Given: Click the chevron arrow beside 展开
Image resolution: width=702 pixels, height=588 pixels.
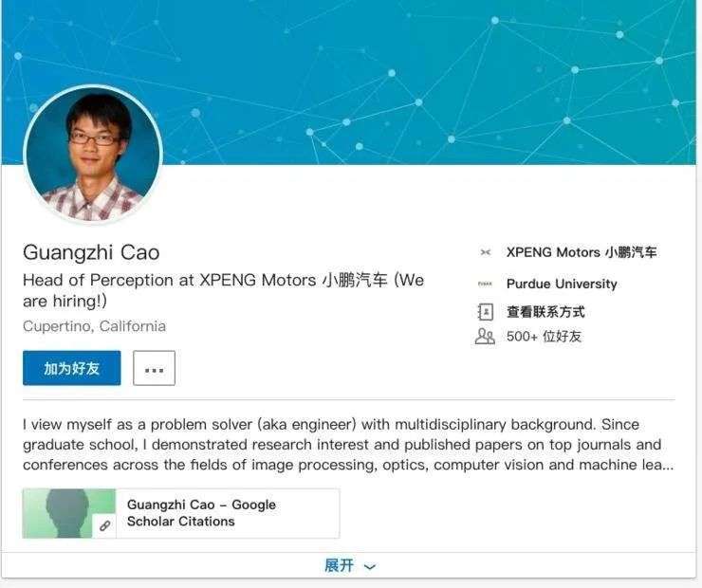Looking at the screenshot, I should tap(370, 567).
